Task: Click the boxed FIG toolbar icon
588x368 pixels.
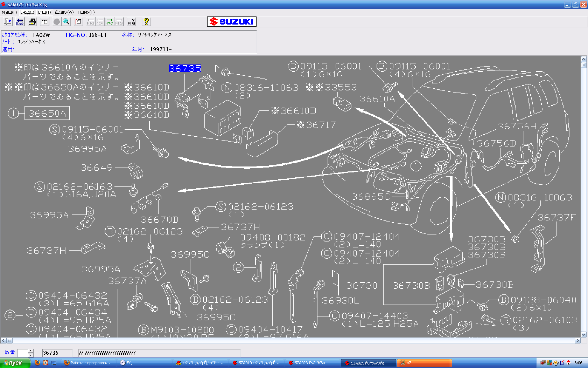Action: coord(44,22)
